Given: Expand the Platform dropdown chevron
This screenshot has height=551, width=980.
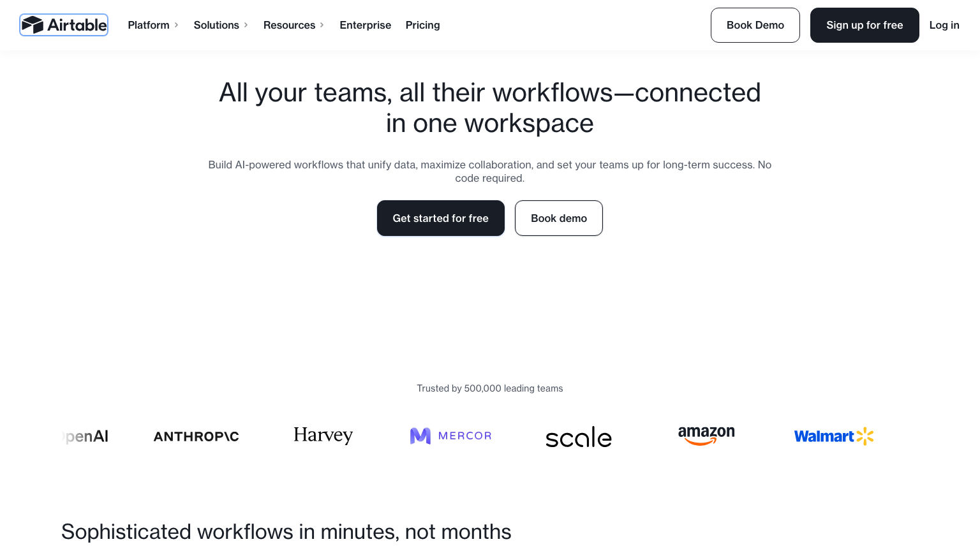Looking at the screenshot, I should pyautogui.click(x=177, y=26).
